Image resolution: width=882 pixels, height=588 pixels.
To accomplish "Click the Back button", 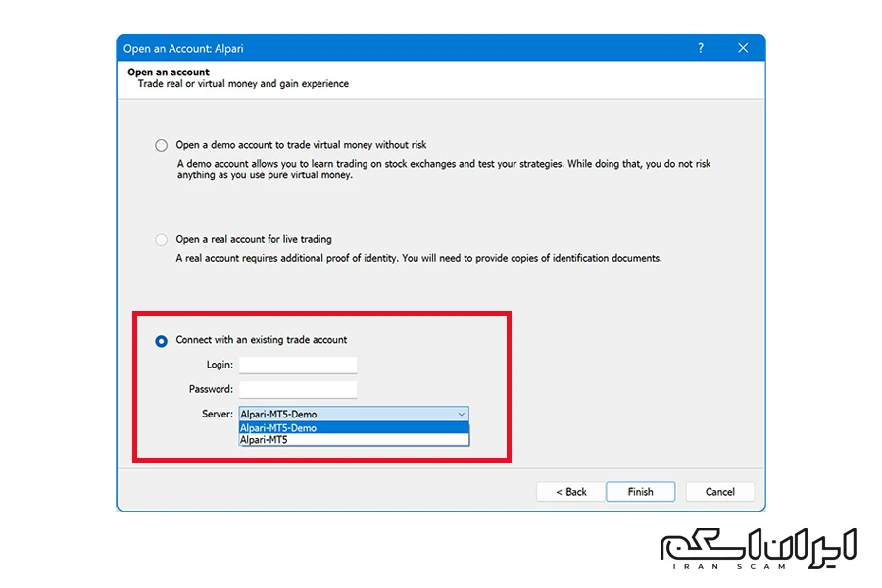I will click(571, 492).
